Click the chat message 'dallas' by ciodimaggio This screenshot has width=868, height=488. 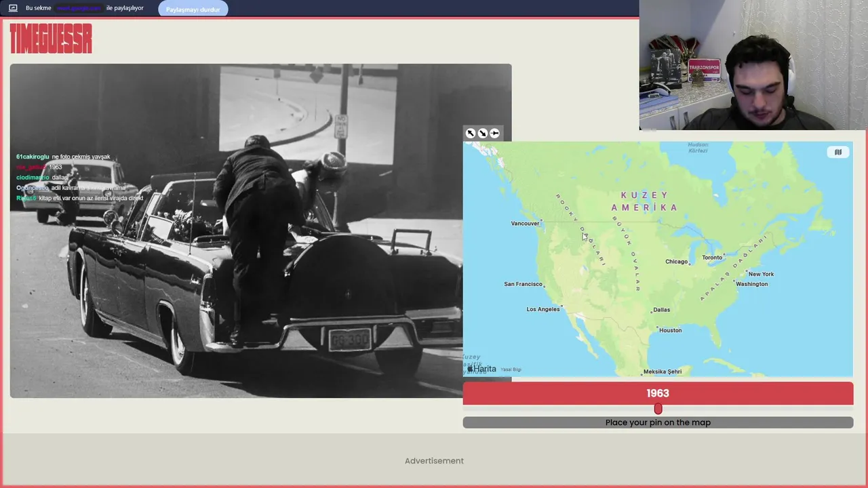point(42,178)
